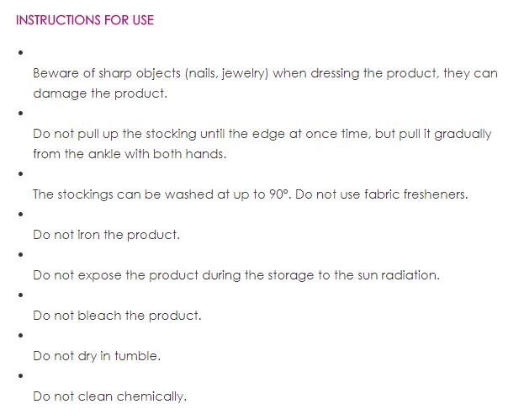Click the 'damage the product.' line
Viewport: 524px width, 420px height.
(100, 93)
